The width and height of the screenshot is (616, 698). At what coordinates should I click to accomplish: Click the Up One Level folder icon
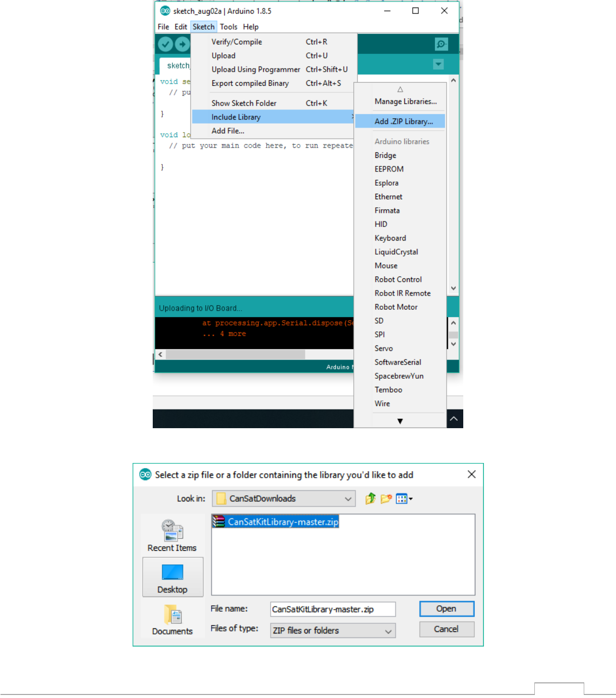point(371,499)
